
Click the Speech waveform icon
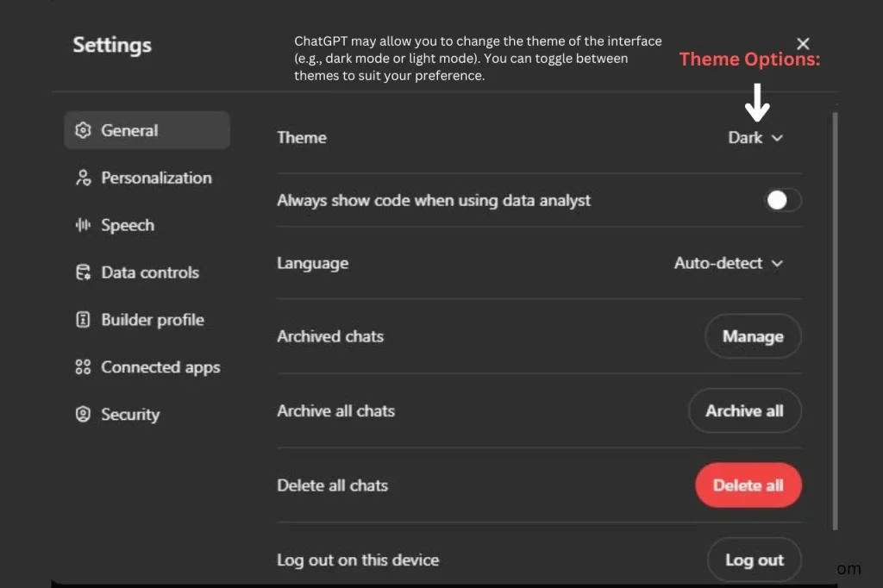[x=83, y=225]
